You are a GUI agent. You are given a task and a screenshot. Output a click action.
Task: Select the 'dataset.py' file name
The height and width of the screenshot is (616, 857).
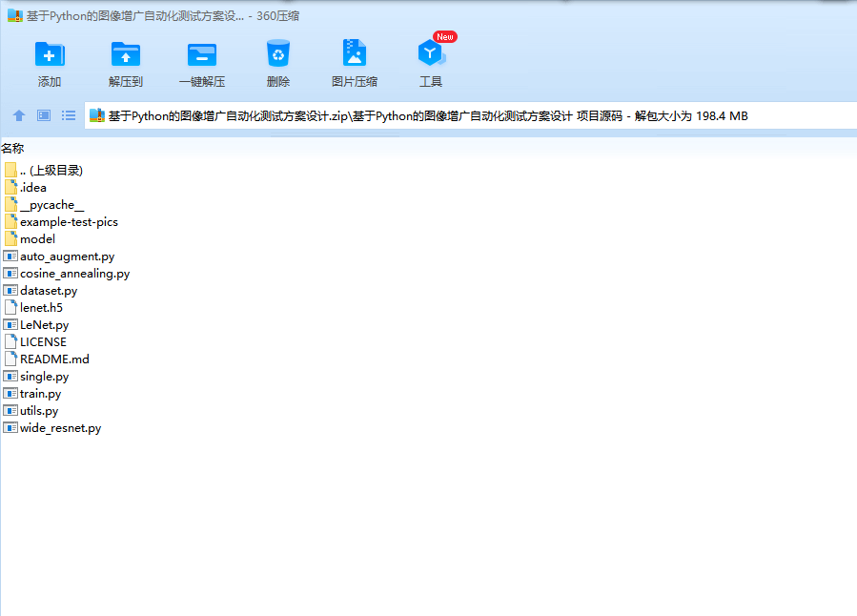(49, 291)
